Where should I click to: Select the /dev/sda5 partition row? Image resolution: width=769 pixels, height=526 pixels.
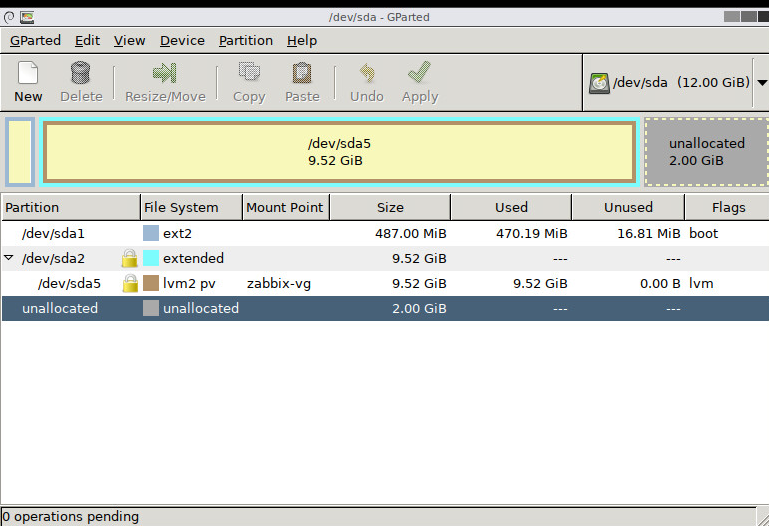385,283
